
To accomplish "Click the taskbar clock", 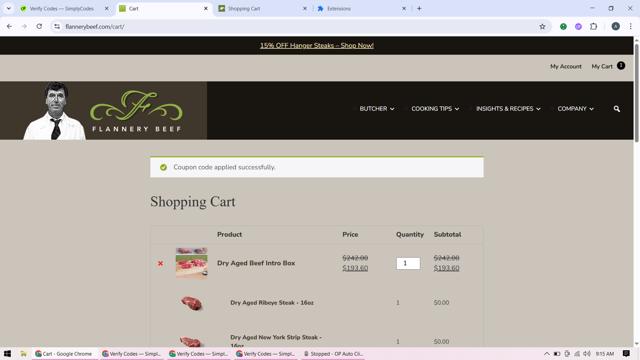I will [x=605, y=353].
